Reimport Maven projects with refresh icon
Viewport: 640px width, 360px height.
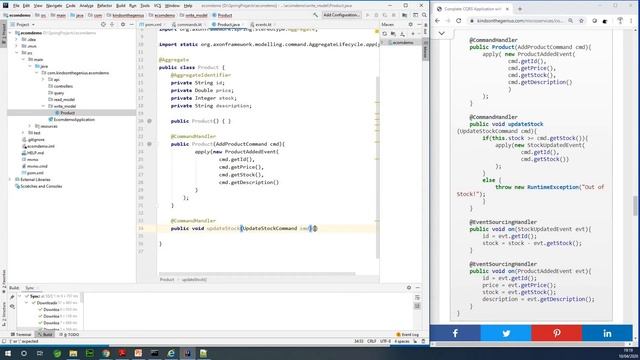384,34
